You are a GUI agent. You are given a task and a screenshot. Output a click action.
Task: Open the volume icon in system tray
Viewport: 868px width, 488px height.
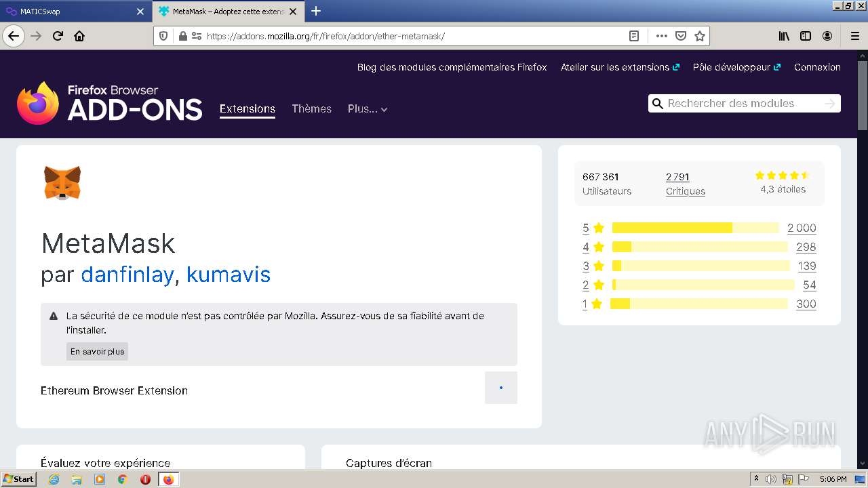(x=771, y=479)
